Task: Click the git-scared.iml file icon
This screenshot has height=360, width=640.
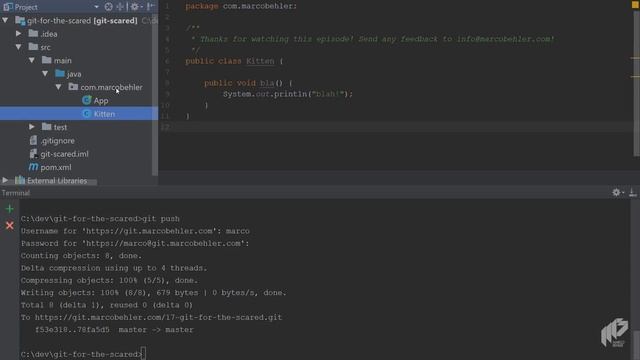Action: point(33,153)
